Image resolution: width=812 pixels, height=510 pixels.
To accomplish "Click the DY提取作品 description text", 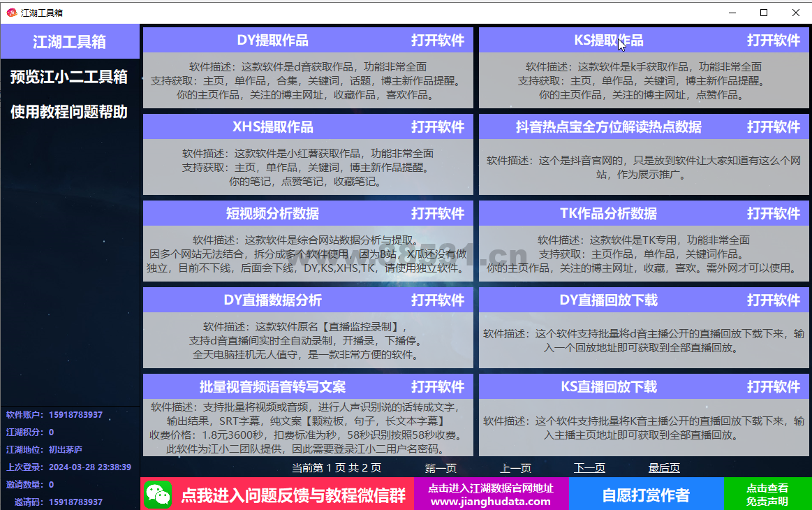I will pyautogui.click(x=308, y=81).
